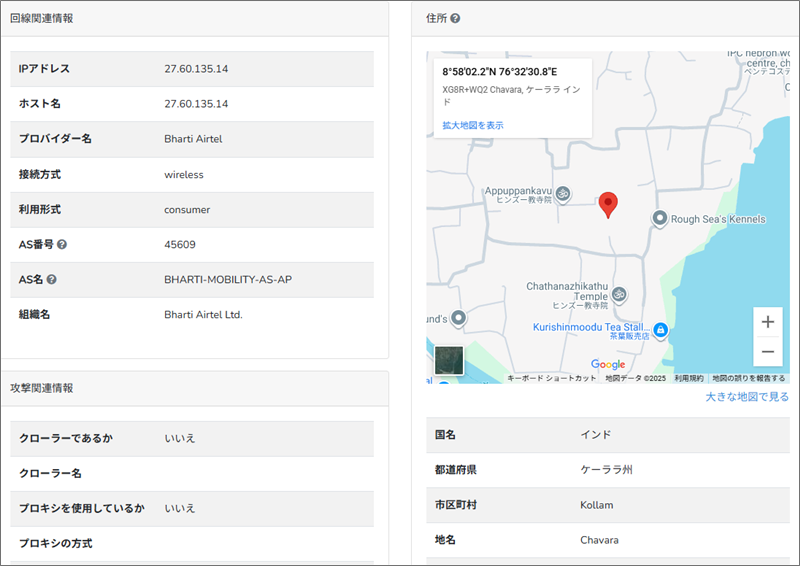
Task: Show the help tooltip for AS名
Action: coord(52,280)
